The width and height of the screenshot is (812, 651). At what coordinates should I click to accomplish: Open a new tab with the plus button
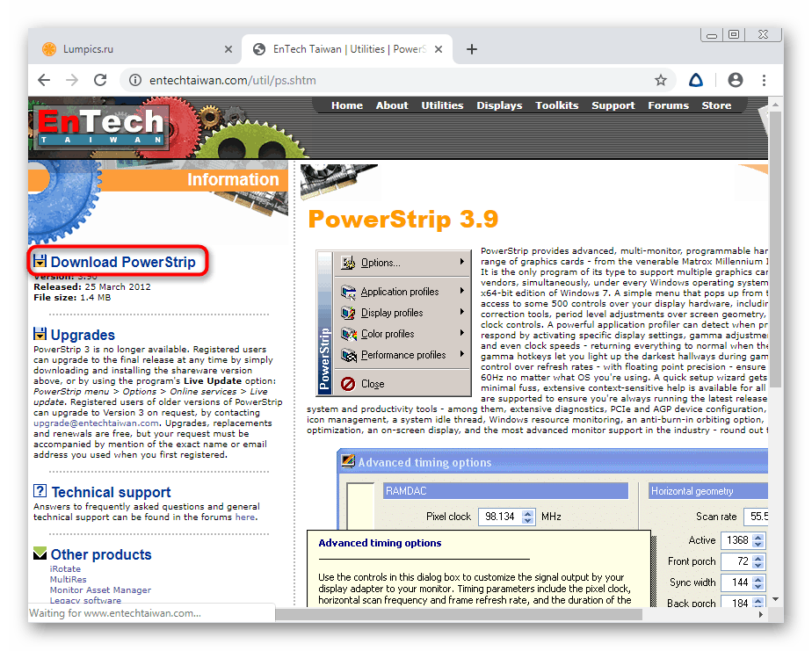pyautogui.click(x=471, y=49)
